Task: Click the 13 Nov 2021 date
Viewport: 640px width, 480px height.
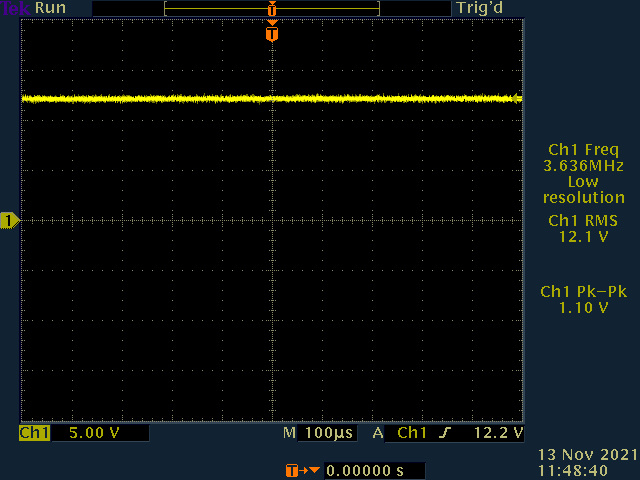Action: coord(587,455)
